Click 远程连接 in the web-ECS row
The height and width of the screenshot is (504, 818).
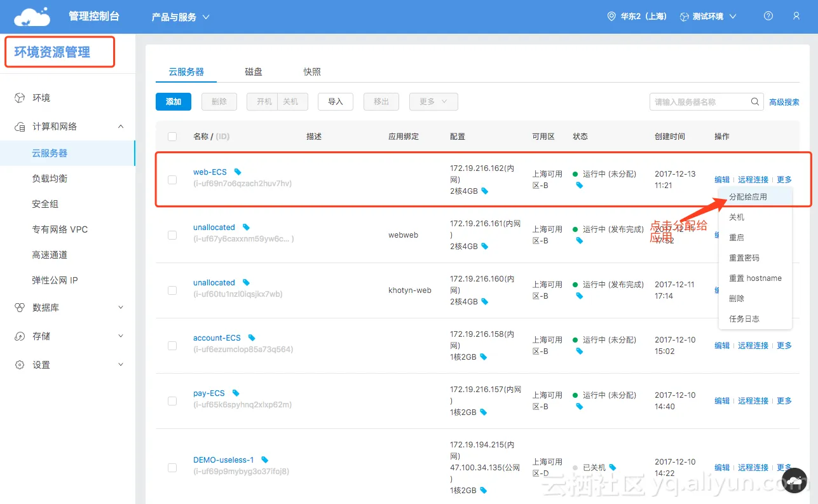[x=753, y=180]
